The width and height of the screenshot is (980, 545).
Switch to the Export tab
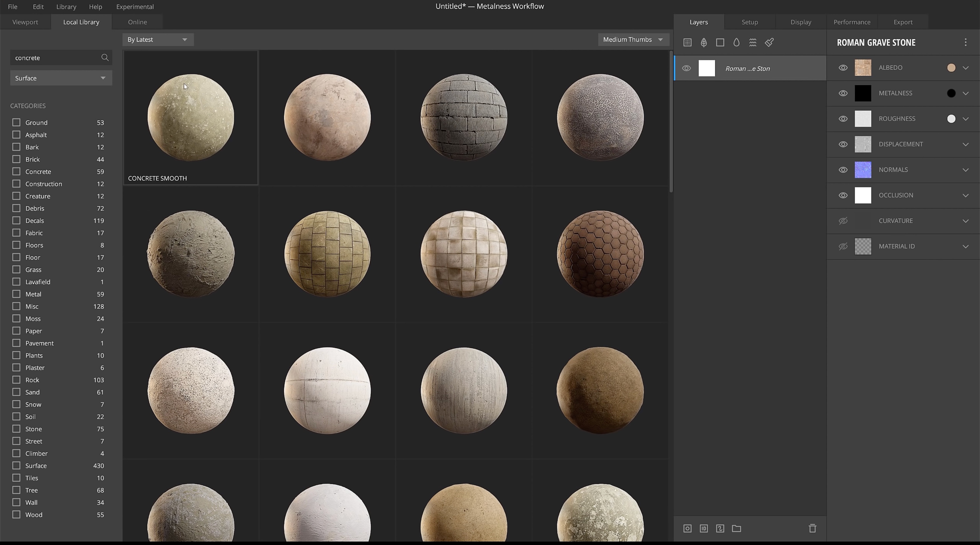[902, 22]
